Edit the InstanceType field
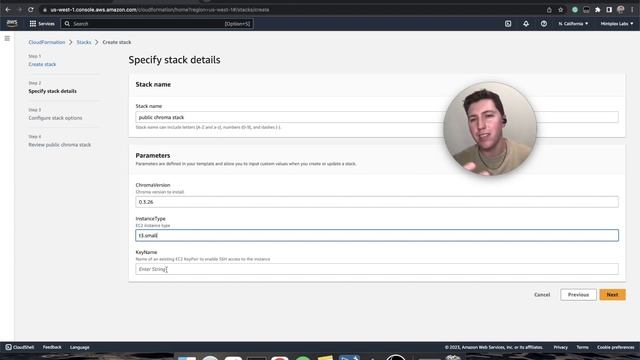This screenshot has height=360, width=640. click(x=377, y=236)
